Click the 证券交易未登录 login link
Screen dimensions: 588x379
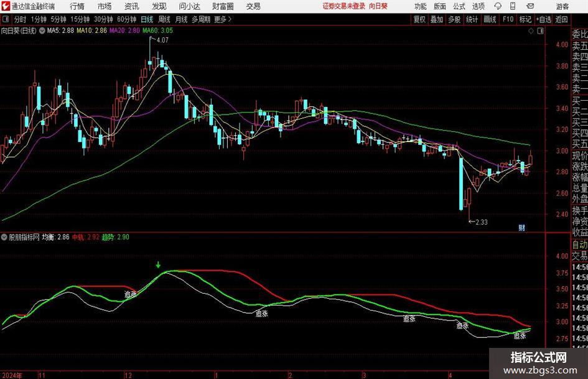pos(343,6)
